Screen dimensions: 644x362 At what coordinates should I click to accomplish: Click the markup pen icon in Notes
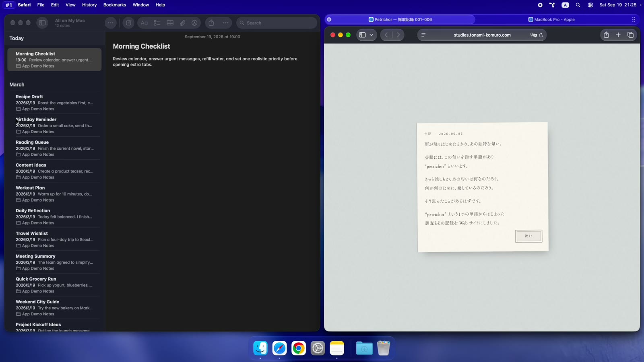pos(195,23)
